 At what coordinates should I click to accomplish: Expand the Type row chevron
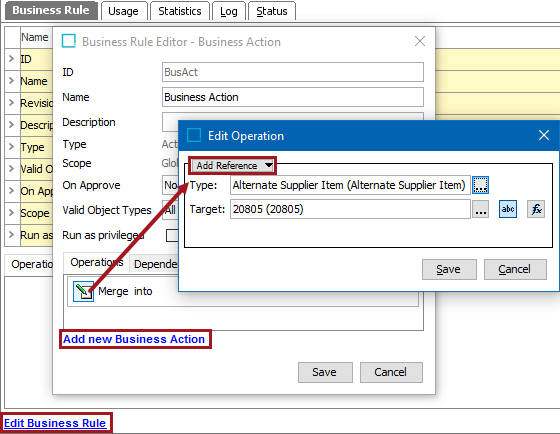point(11,146)
